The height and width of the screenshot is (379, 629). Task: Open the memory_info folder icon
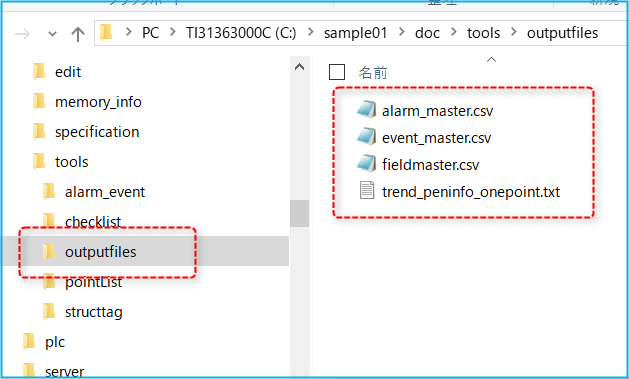point(39,101)
